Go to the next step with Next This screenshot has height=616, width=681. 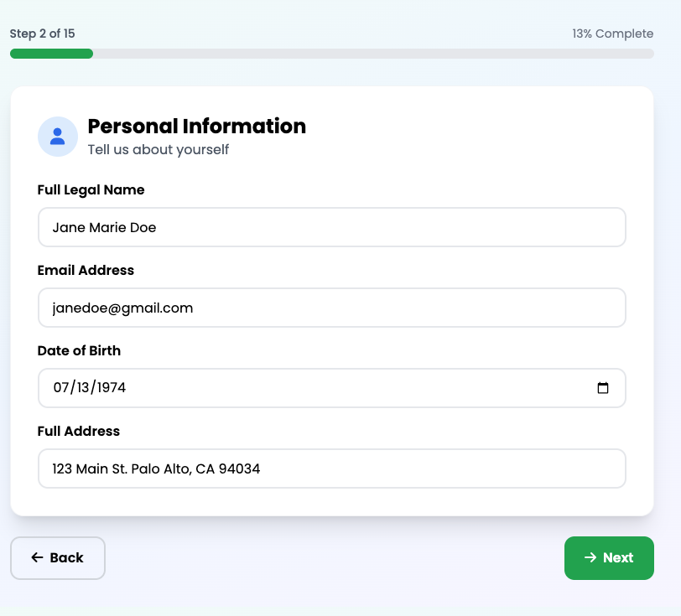(609, 558)
